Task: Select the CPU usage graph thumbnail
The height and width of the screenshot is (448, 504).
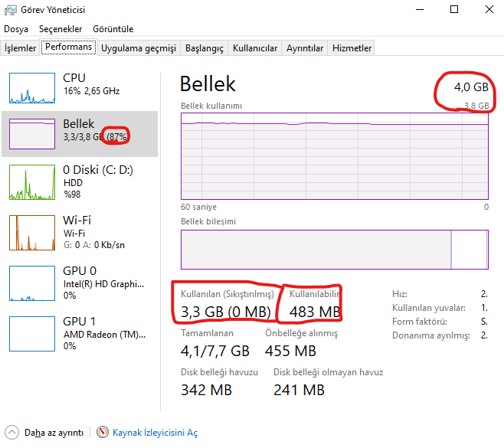Action: (32, 88)
